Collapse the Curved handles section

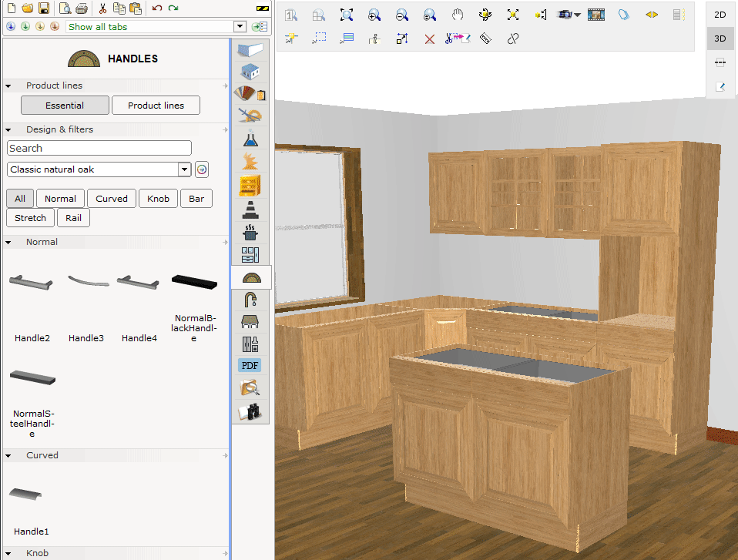tap(8, 456)
